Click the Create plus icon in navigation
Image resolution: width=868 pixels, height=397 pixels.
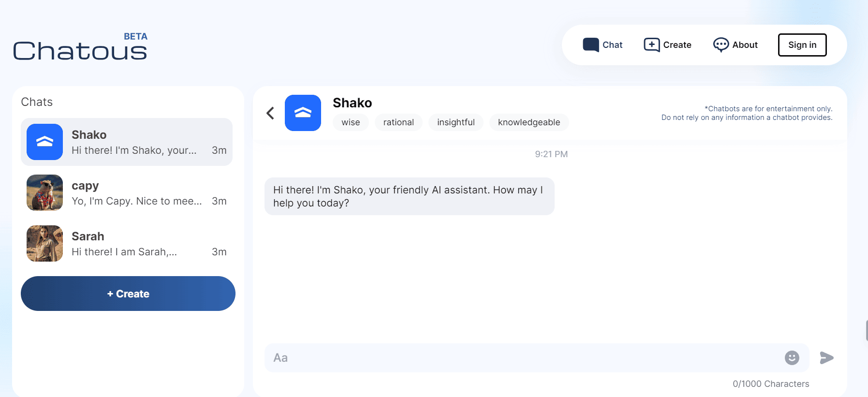point(651,44)
